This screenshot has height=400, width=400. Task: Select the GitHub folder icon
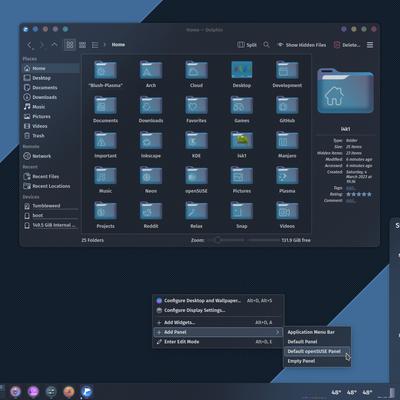[287, 105]
